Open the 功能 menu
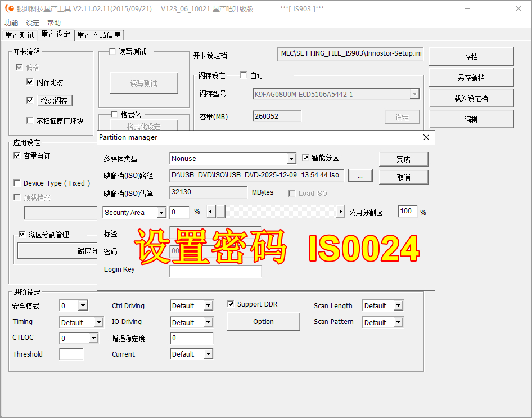 tap(11, 23)
